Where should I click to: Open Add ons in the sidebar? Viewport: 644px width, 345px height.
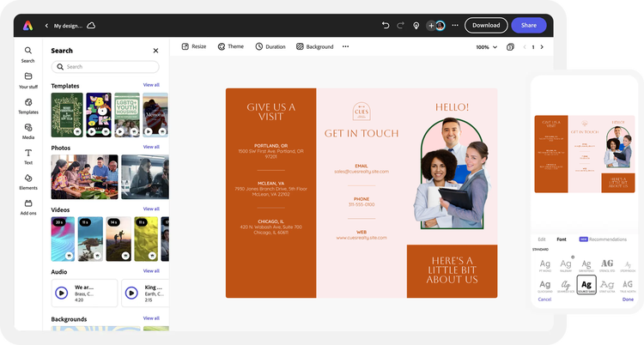click(28, 208)
